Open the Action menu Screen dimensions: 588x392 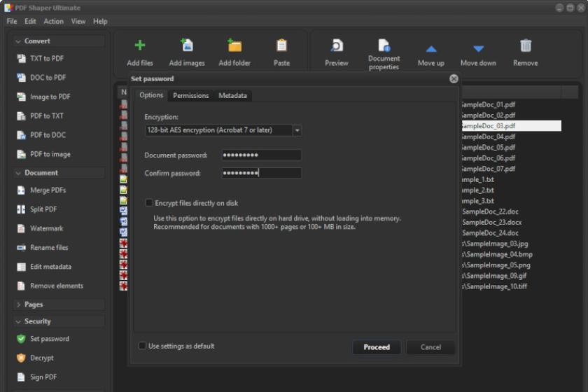(54, 22)
